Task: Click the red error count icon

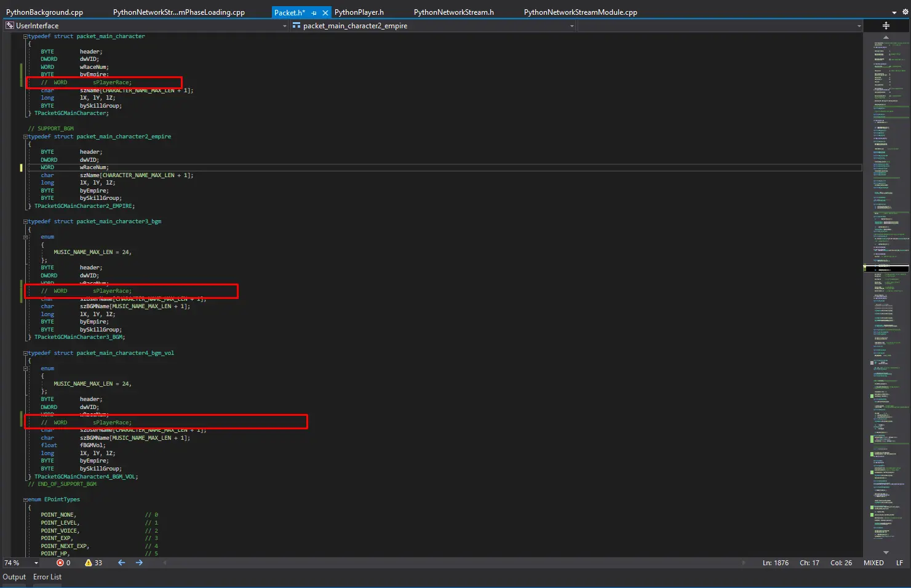Action: (60, 563)
